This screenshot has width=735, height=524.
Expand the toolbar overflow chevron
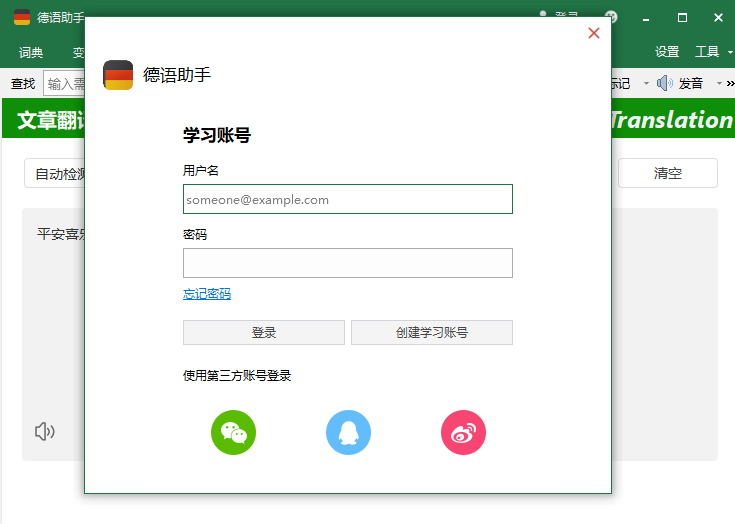pyautogui.click(x=730, y=83)
